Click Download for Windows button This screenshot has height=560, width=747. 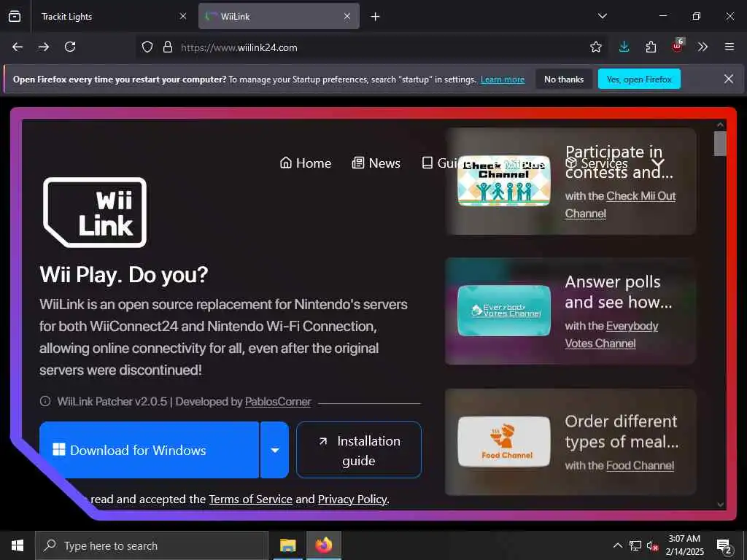149,450
